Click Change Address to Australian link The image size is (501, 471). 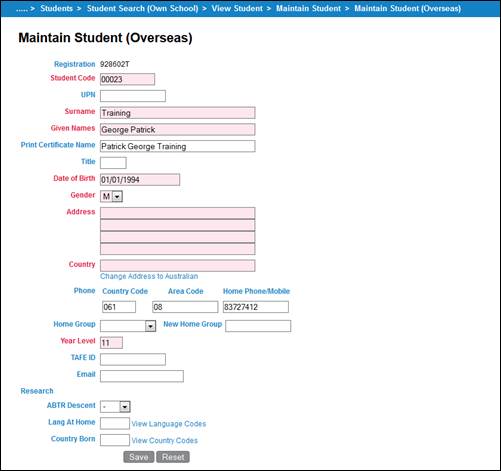pos(149,276)
